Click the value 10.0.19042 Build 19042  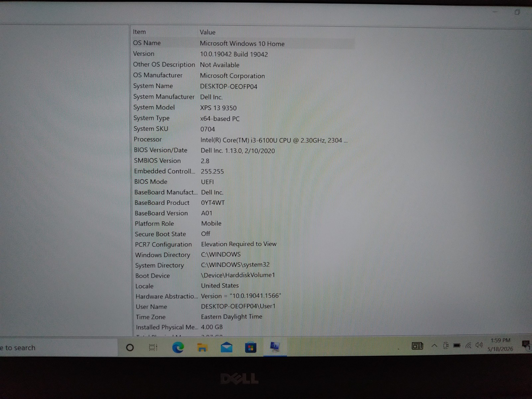pos(234,54)
